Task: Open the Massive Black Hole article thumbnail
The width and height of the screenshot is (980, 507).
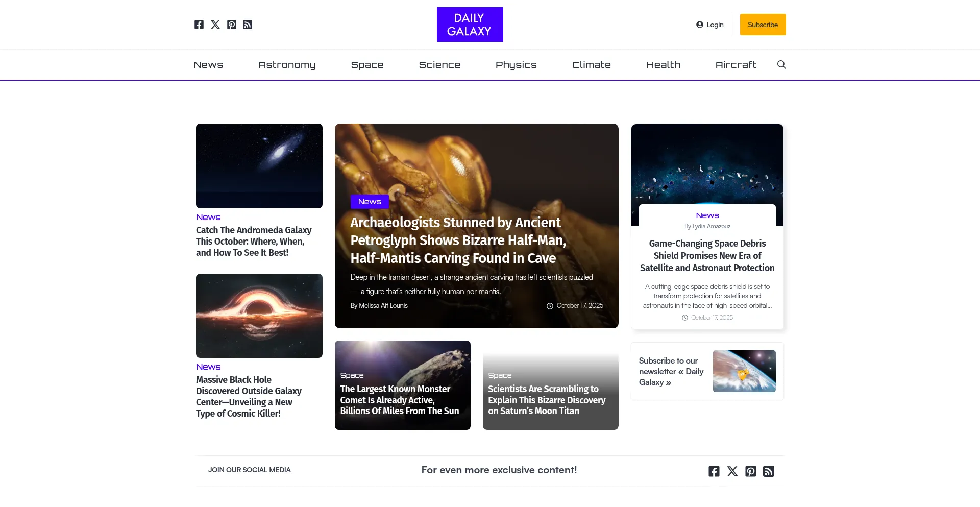Action: [259, 316]
